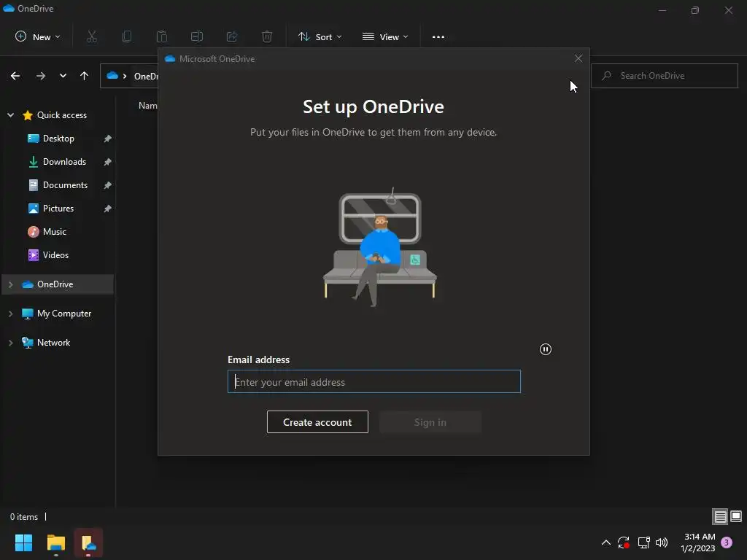Show hidden system tray icons
The width and height of the screenshot is (747, 560).
click(x=606, y=542)
